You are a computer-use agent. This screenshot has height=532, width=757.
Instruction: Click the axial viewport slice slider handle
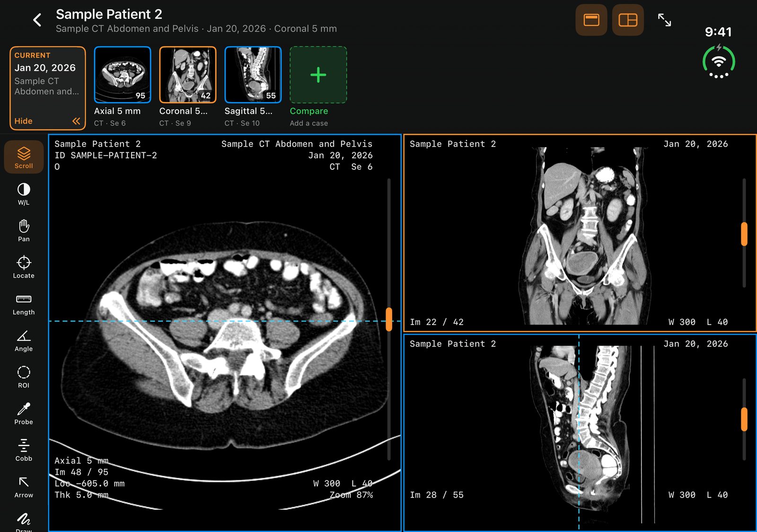click(x=389, y=320)
